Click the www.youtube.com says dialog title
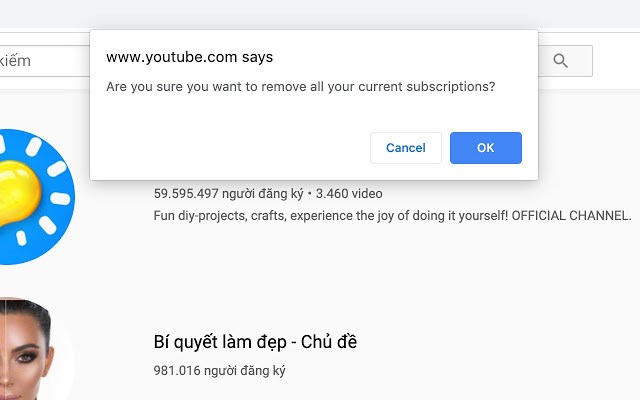The image size is (640, 400). coord(189,57)
